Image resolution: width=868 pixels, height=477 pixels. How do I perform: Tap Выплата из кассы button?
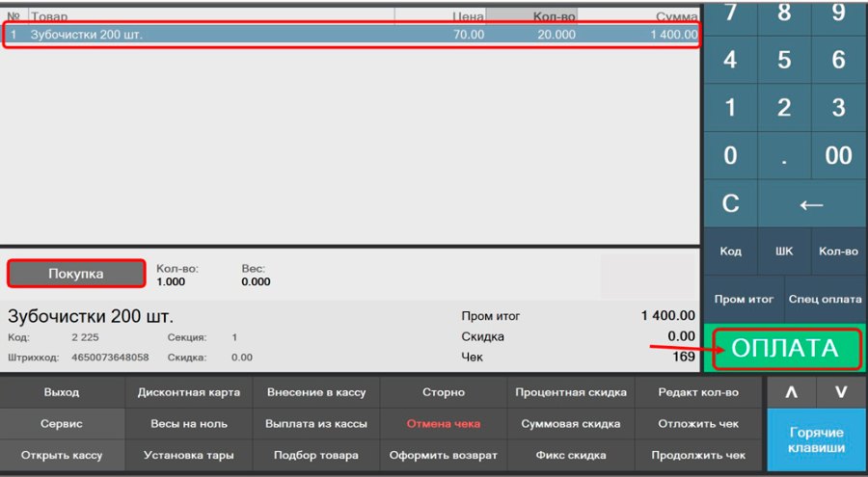[316, 424]
